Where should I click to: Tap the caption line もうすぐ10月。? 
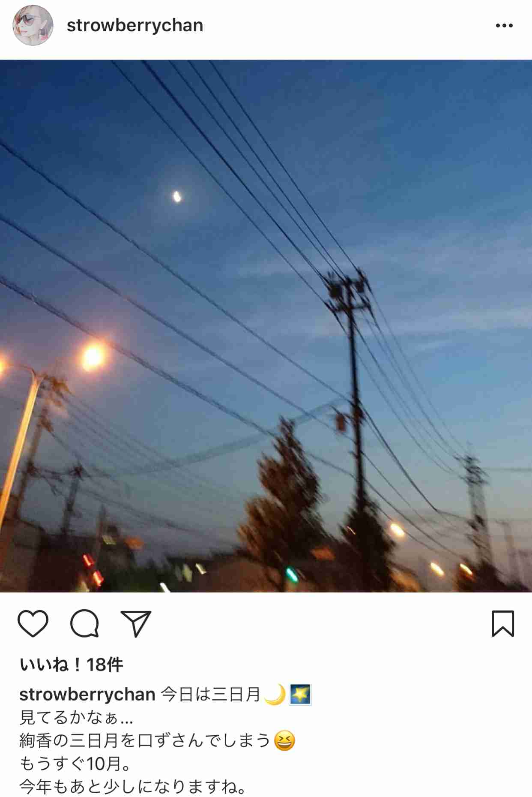point(75,764)
